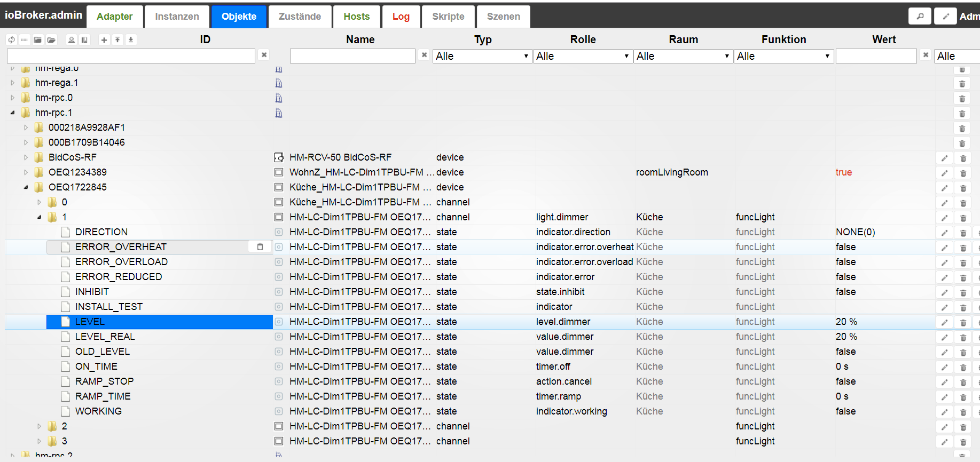Open the Log tab
Image resolution: width=980 pixels, height=462 pixels.
[401, 17]
